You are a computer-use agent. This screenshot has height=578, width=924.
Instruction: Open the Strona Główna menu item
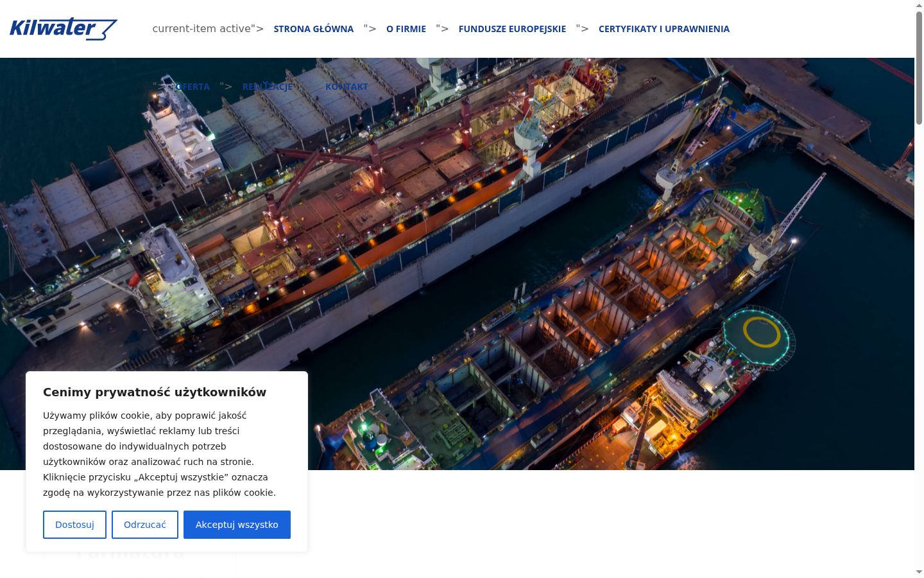click(x=314, y=29)
